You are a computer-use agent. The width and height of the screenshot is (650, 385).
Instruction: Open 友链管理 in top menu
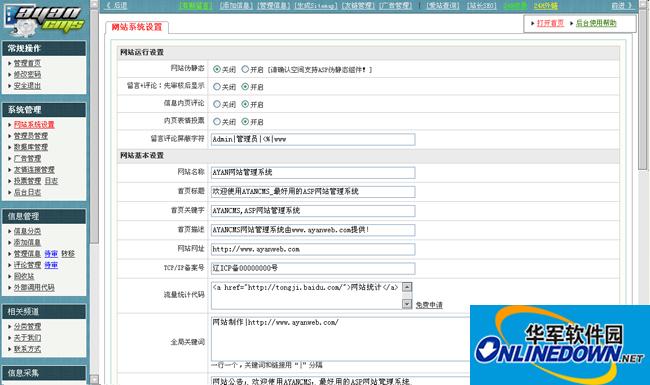point(358,5)
